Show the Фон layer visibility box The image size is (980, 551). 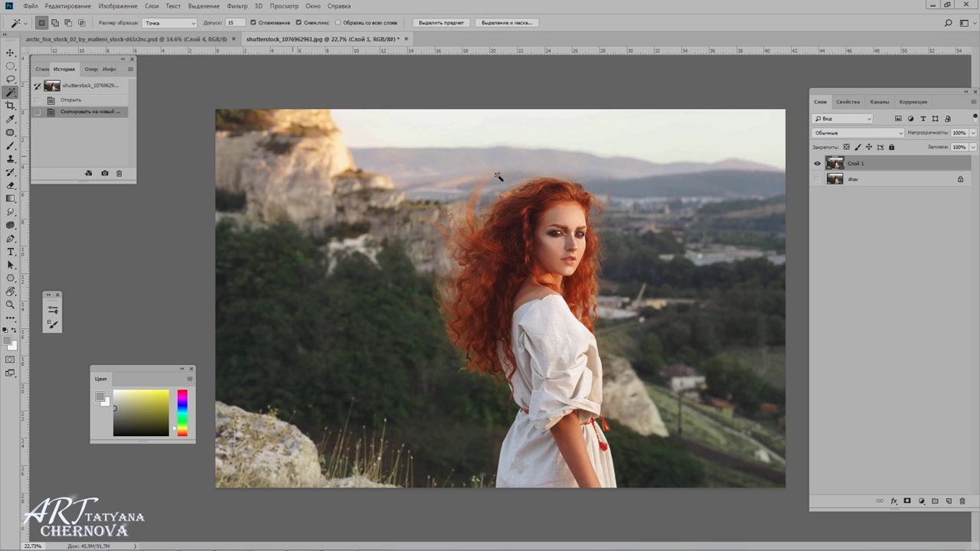(x=817, y=179)
